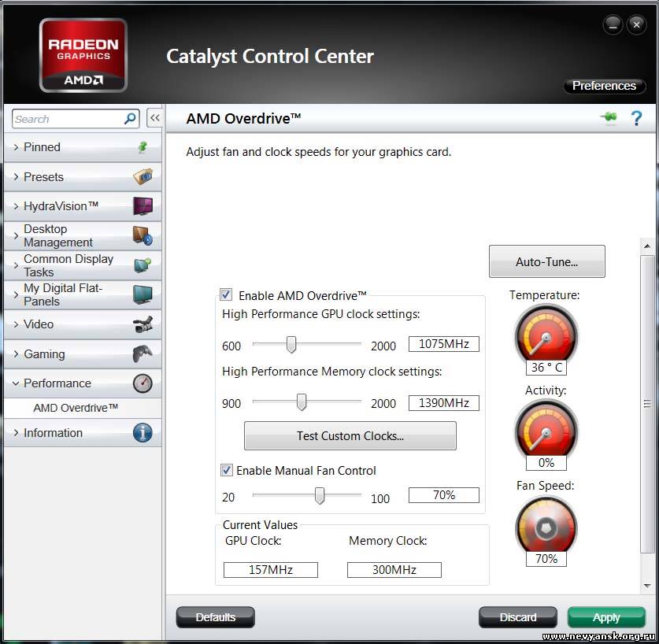This screenshot has width=659, height=644.
Task: Click the Memory clock slider handle
Action: point(302,402)
